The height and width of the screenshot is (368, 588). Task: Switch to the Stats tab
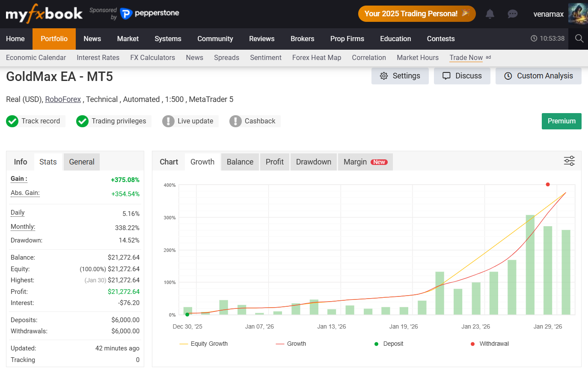pos(48,162)
